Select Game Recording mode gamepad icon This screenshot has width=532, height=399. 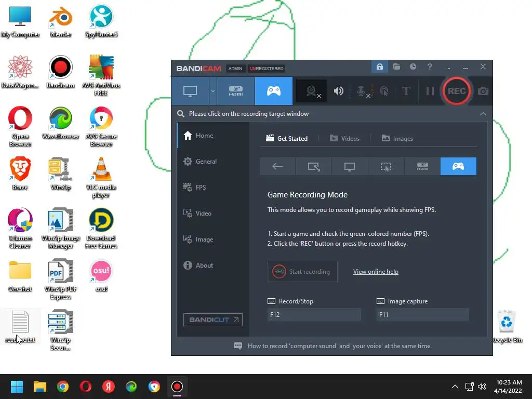click(x=273, y=91)
